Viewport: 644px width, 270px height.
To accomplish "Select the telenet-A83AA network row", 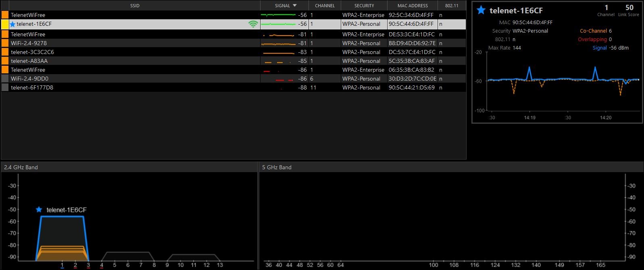I will (233, 61).
